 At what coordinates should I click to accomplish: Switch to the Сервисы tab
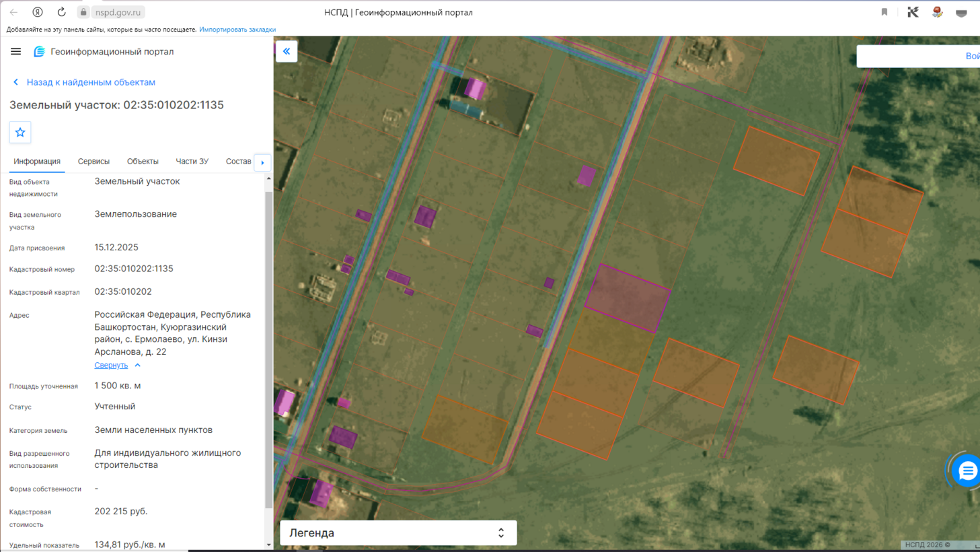pos(93,162)
